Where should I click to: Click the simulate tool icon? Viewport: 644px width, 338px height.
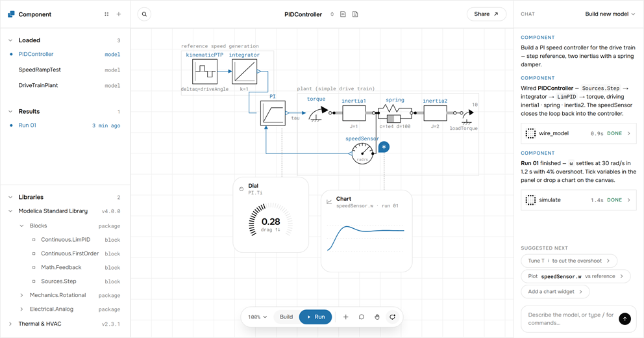tap(530, 200)
